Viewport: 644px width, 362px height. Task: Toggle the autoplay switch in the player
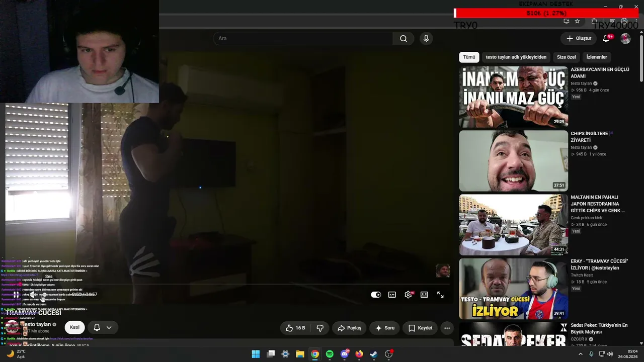[376, 295]
